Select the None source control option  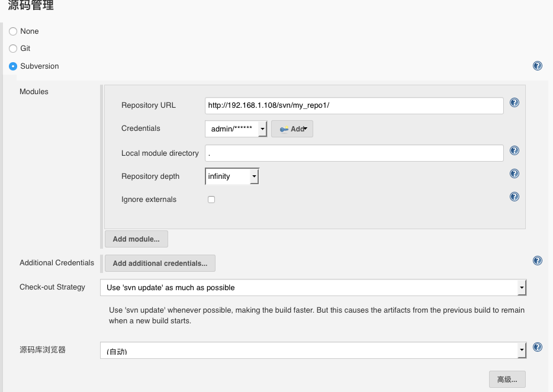(x=13, y=31)
